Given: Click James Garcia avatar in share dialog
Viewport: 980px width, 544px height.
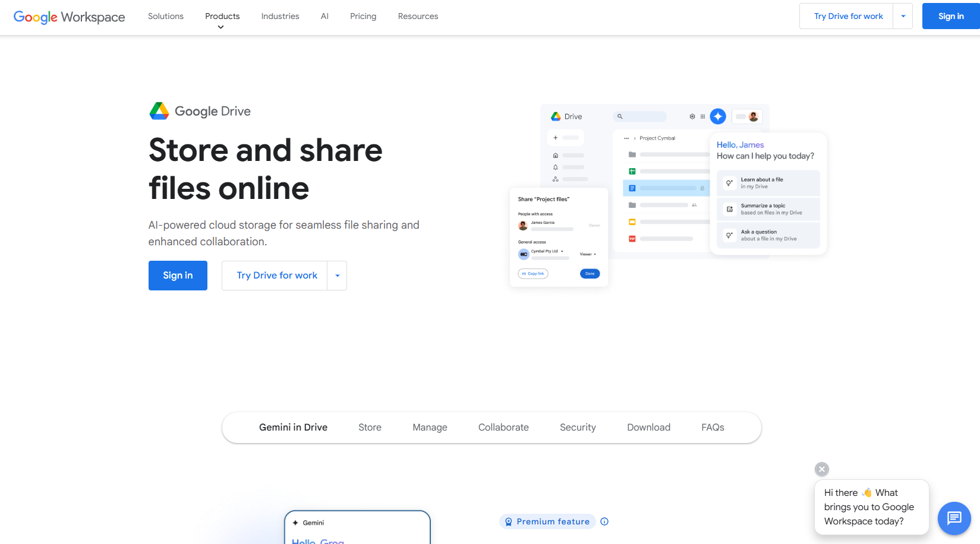Looking at the screenshot, I should [x=523, y=226].
